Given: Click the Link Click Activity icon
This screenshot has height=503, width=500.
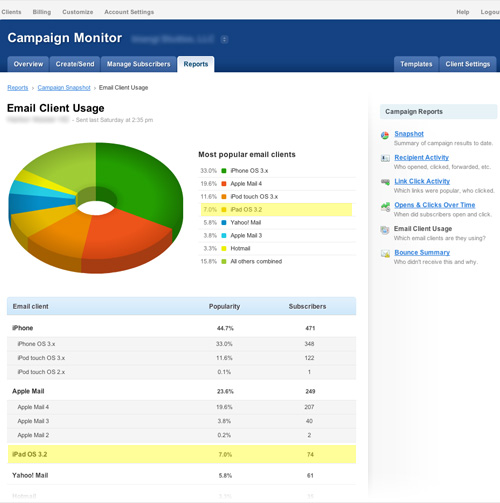Looking at the screenshot, I should pyautogui.click(x=385, y=182).
